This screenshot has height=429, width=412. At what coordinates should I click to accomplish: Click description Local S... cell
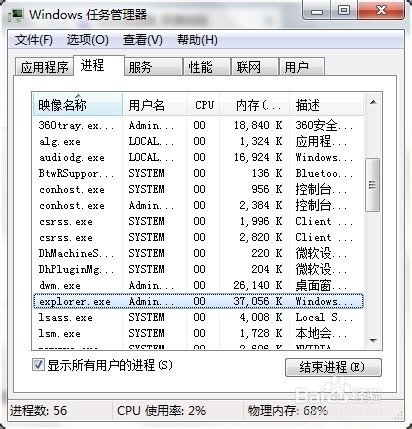coord(324,317)
